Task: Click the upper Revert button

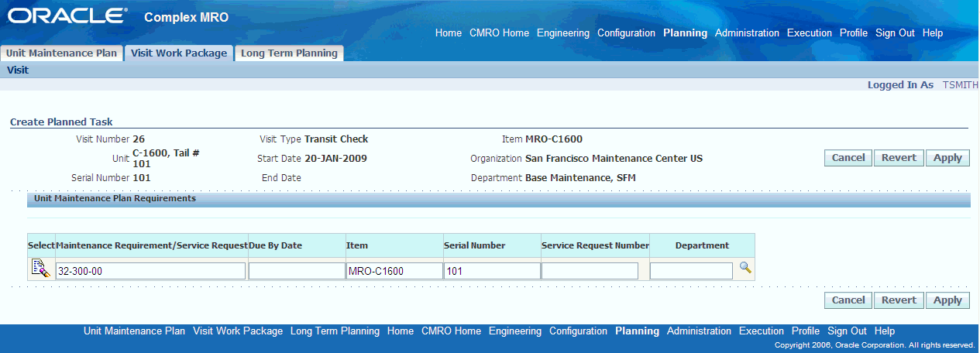Action: tap(899, 158)
